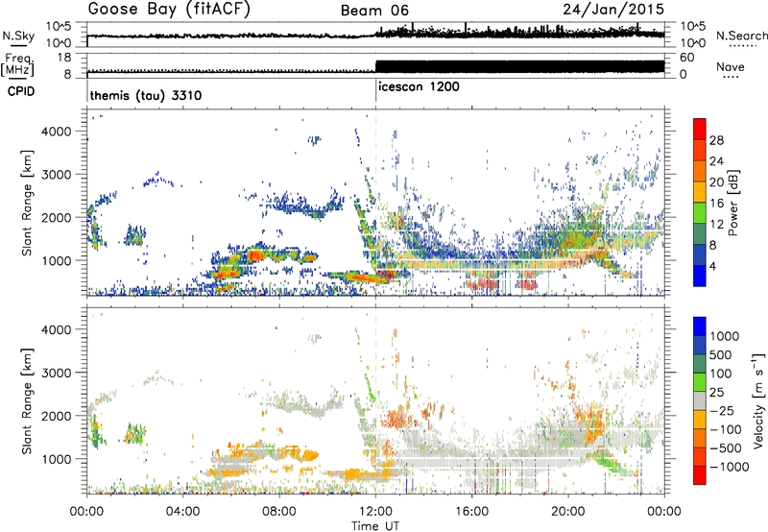
Task: Click the plot title 'Goose Bay (fitACF)'
Action: pos(169,9)
